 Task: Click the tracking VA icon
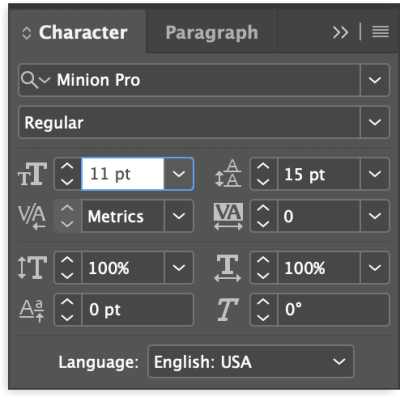[x=228, y=216]
